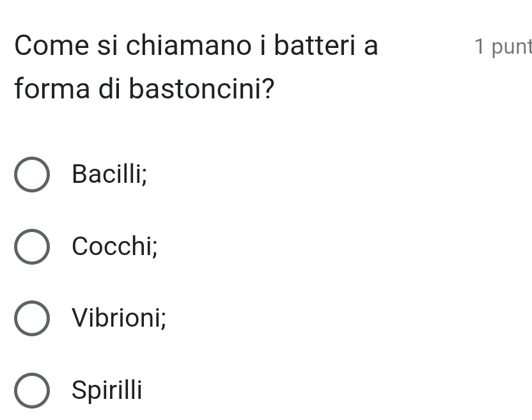Image resolution: width=532 pixels, height=420 pixels.
Task: Click the word "di" in the question
Action: [111, 89]
